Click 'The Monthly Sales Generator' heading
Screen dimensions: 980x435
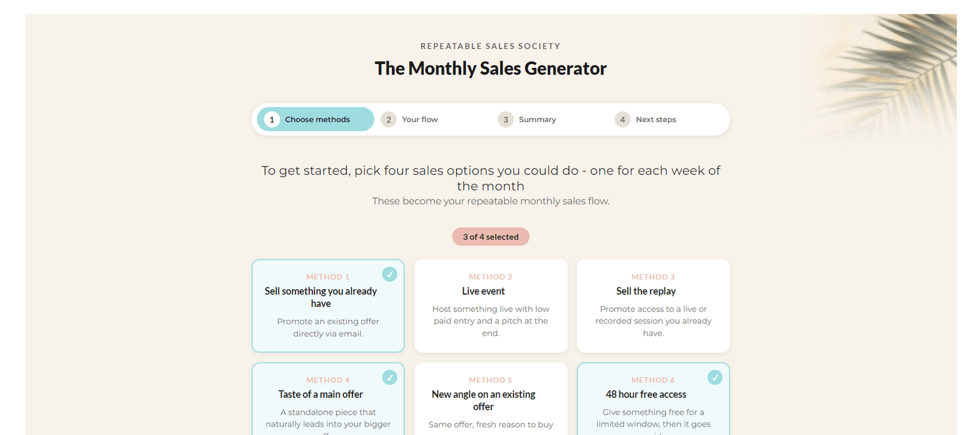[x=491, y=69]
